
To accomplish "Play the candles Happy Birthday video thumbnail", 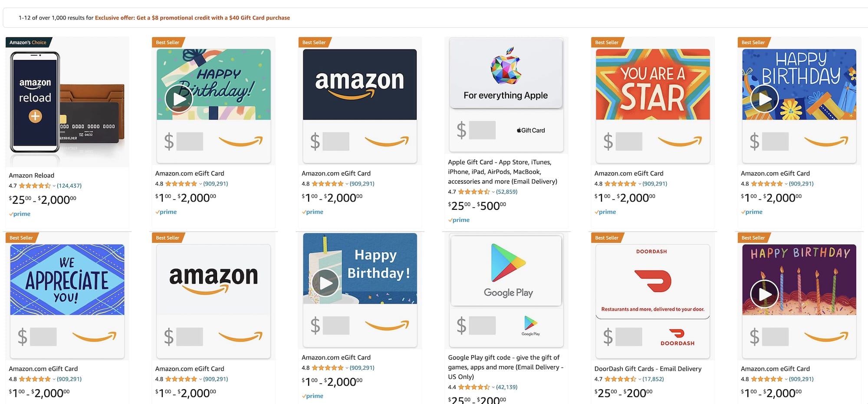I will click(764, 294).
